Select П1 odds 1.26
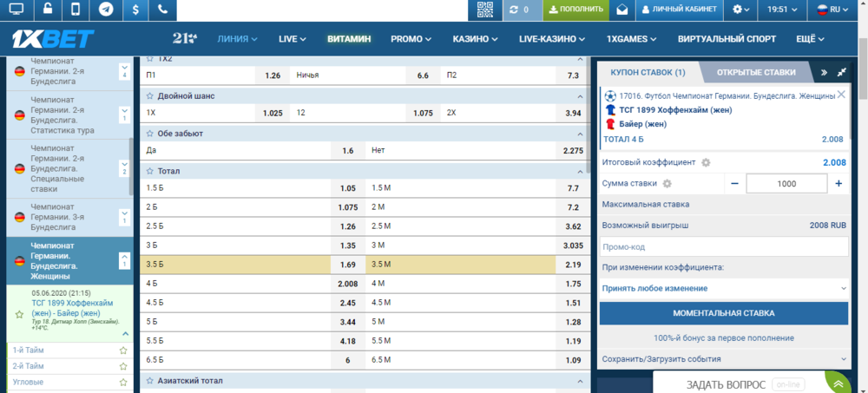868x393 pixels. click(273, 75)
